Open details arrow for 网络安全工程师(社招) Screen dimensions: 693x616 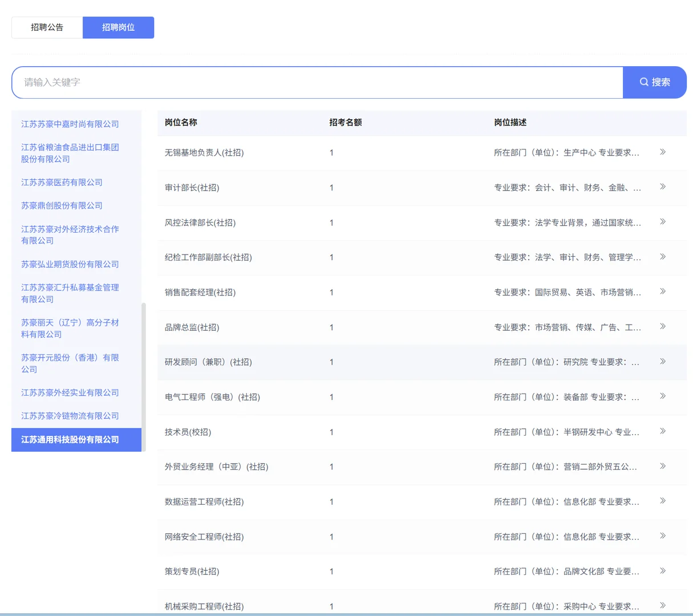coord(663,536)
